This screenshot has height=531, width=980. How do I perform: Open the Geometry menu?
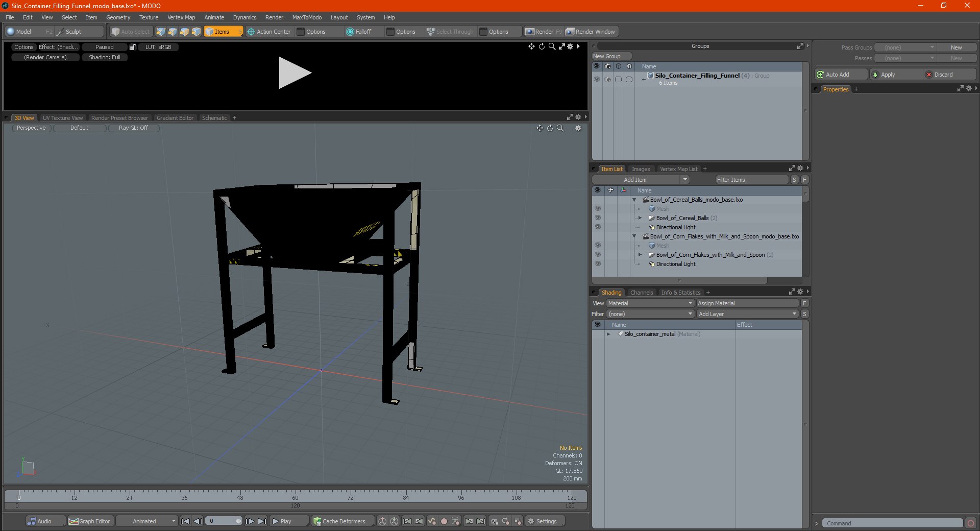118,17
